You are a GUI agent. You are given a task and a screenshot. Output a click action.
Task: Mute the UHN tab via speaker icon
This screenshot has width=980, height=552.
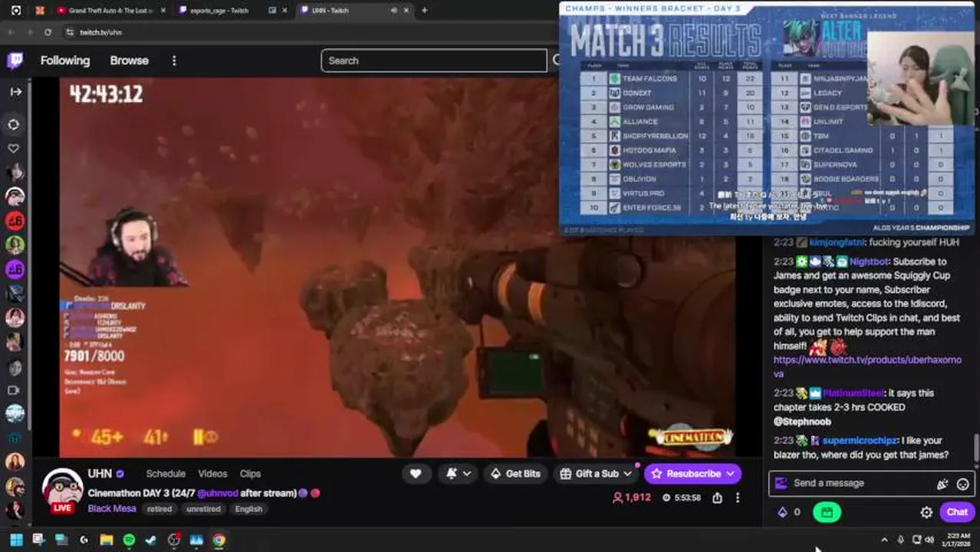[394, 11]
